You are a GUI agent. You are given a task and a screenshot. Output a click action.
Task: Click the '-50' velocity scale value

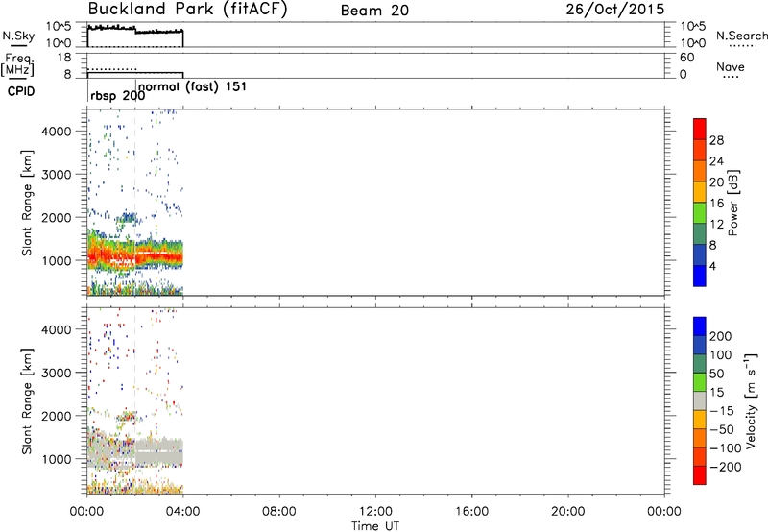coord(722,429)
